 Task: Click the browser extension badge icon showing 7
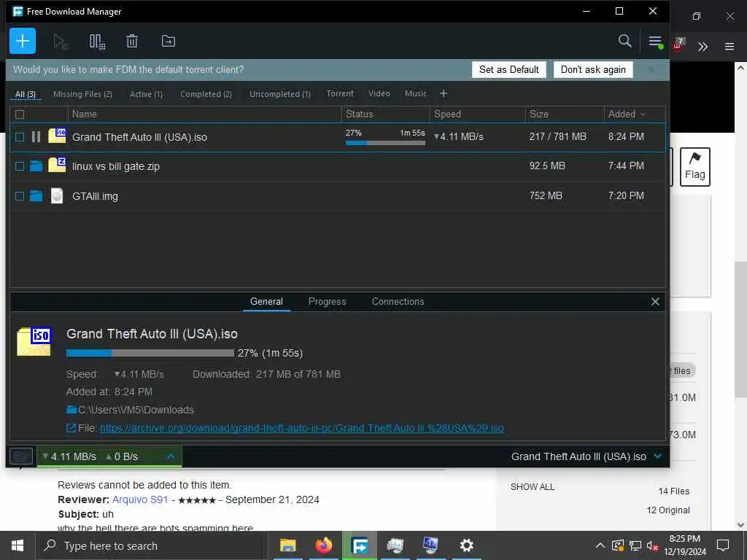pyautogui.click(x=678, y=44)
